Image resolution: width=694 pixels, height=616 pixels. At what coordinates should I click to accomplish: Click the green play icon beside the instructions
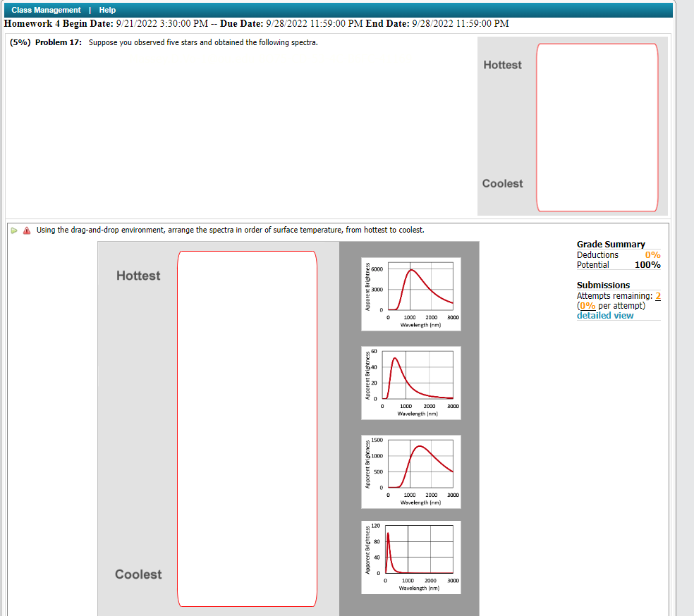point(14,230)
